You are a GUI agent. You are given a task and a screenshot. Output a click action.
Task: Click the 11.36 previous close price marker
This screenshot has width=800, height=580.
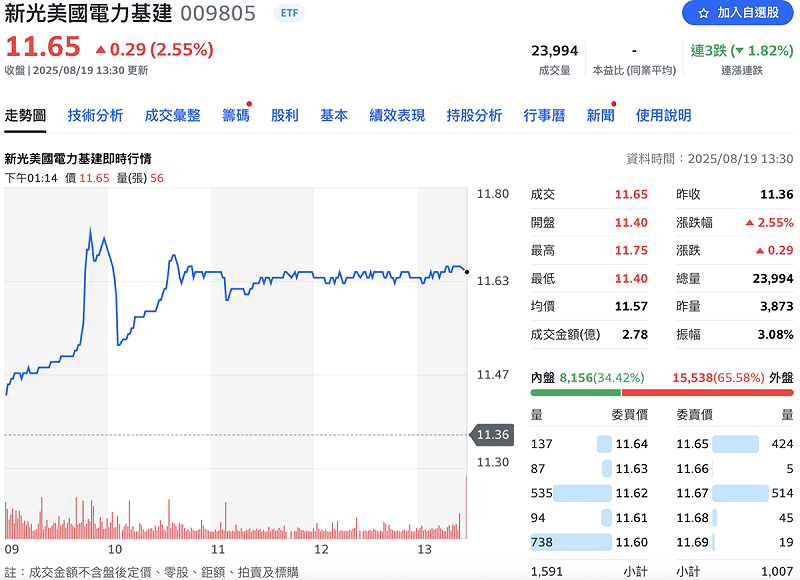492,435
